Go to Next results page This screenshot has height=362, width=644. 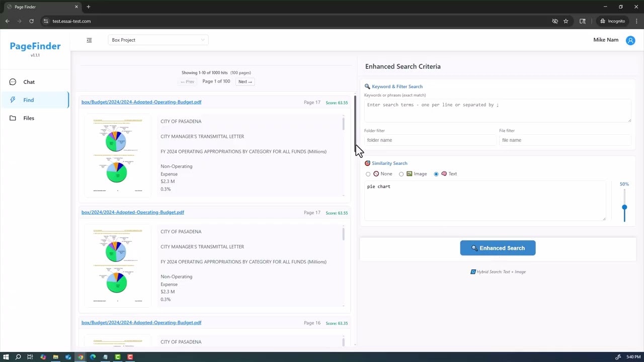(245, 81)
